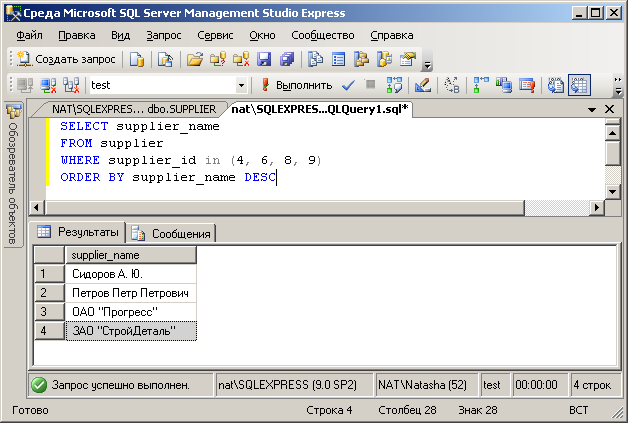Image resolution: width=628 pixels, height=423 pixels.
Task: Select the SQLQuery1.sql document tab
Action: [320, 109]
